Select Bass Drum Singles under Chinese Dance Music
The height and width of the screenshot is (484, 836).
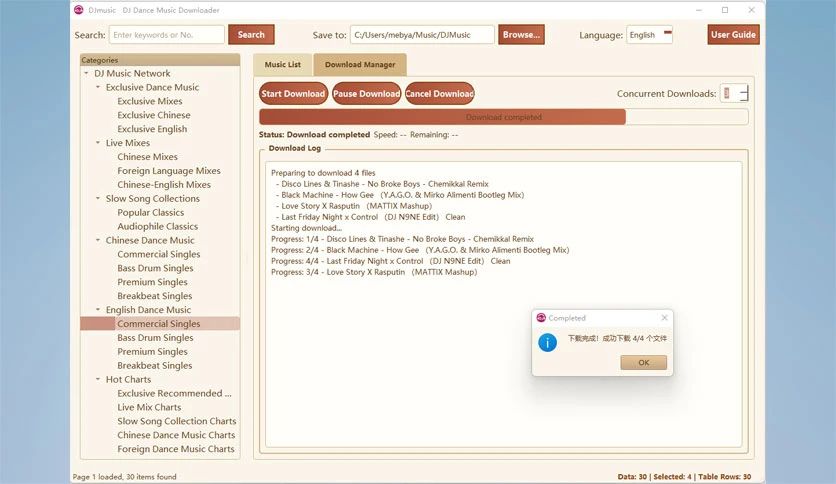pyautogui.click(x=155, y=268)
